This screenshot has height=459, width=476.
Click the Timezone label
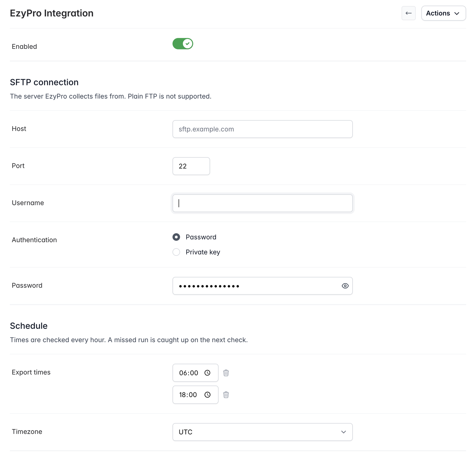pos(27,432)
